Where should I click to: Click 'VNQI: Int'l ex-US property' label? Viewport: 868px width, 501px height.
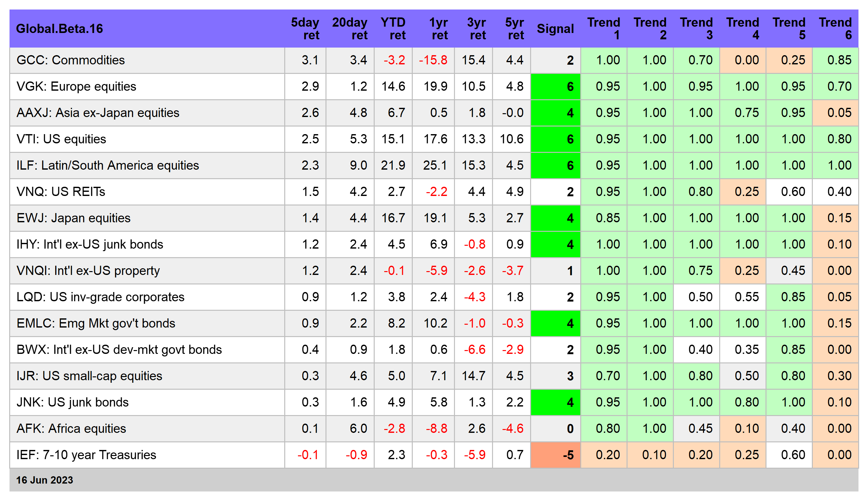pos(88,271)
